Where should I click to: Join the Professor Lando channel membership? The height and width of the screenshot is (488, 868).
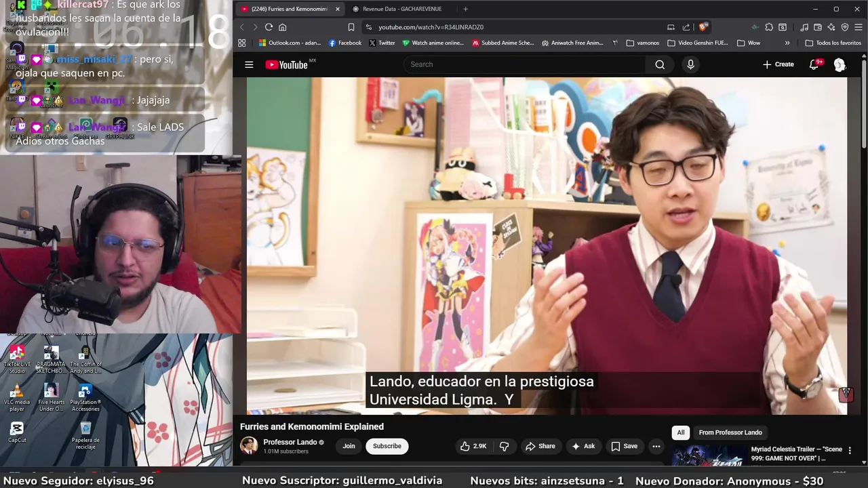pyautogui.click(x=349, y=446)
